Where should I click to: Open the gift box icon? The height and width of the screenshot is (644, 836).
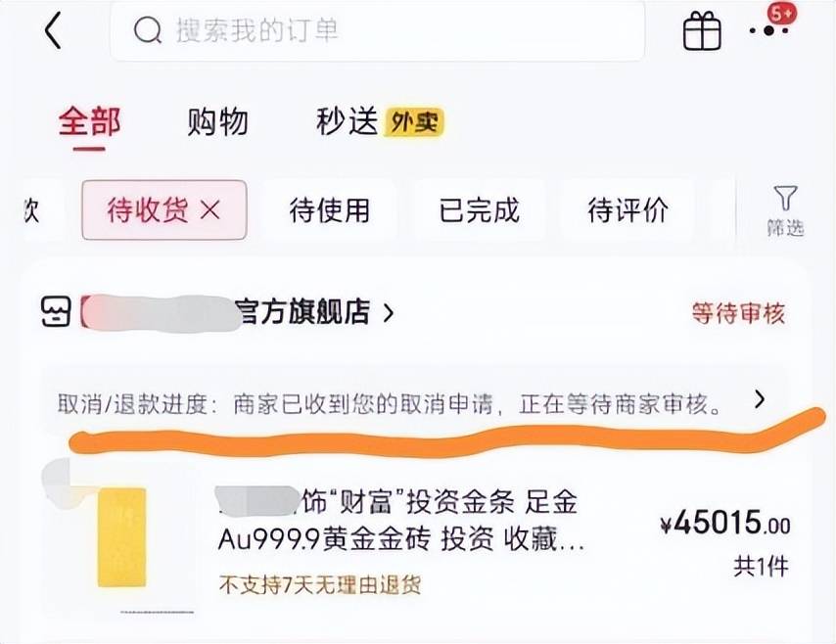[701, 31]
